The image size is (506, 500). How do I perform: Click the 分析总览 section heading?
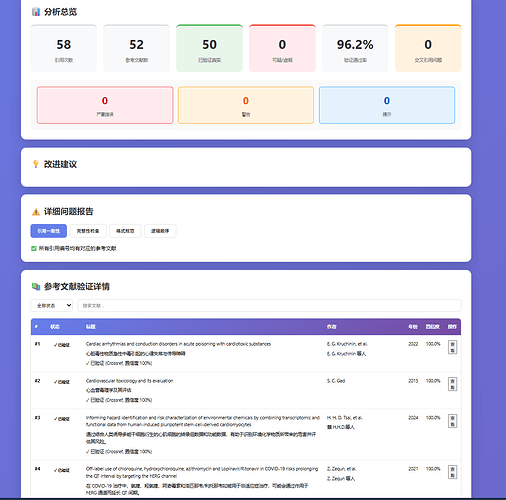pos(60,12)
